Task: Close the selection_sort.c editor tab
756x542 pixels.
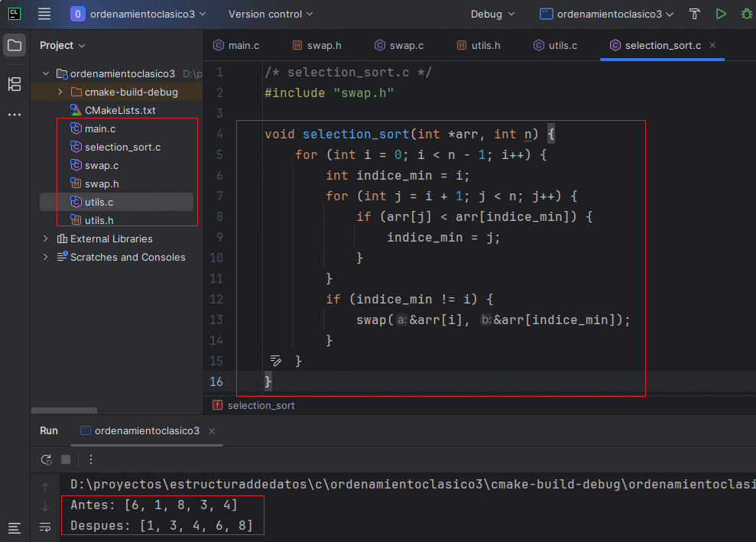Action: 712,45
